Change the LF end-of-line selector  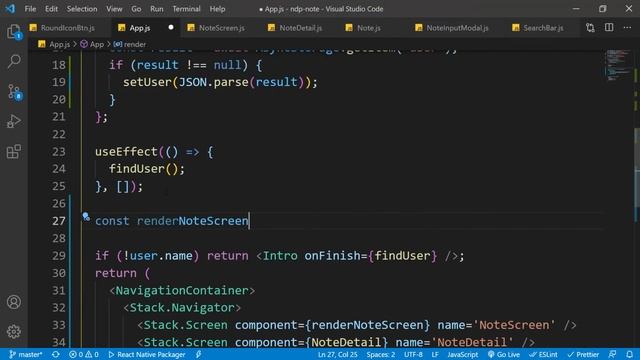click(435, 354)
